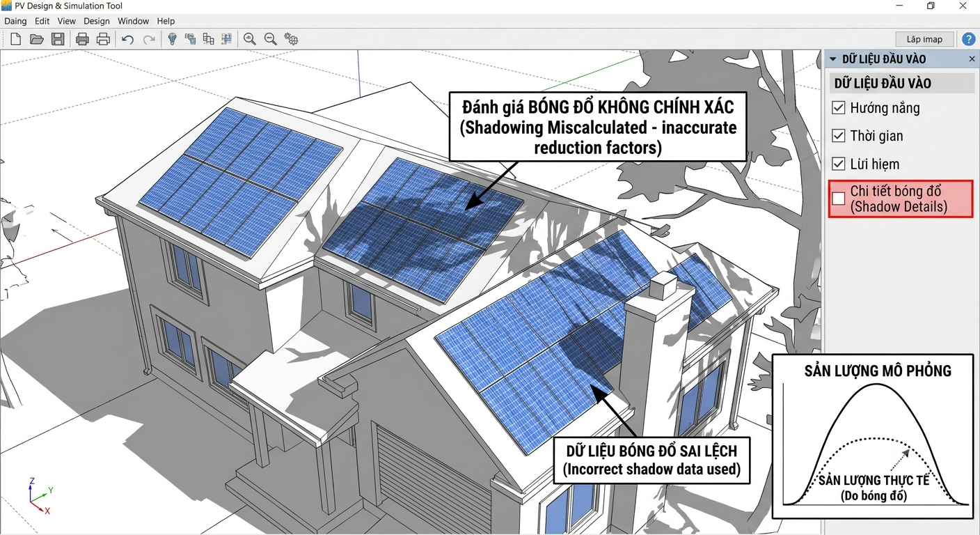
Task: Click the XYZ axis indicator
Action: pos(40,496)
